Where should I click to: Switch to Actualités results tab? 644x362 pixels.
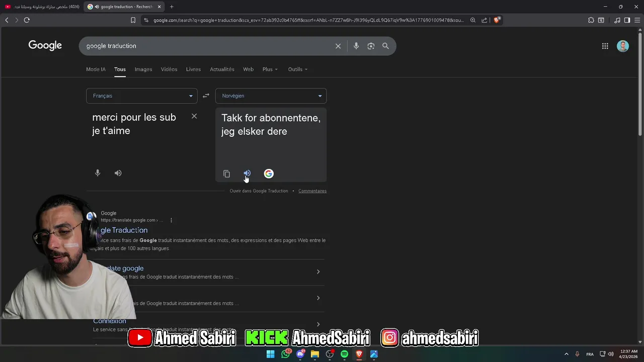click(x=222, y=69)
